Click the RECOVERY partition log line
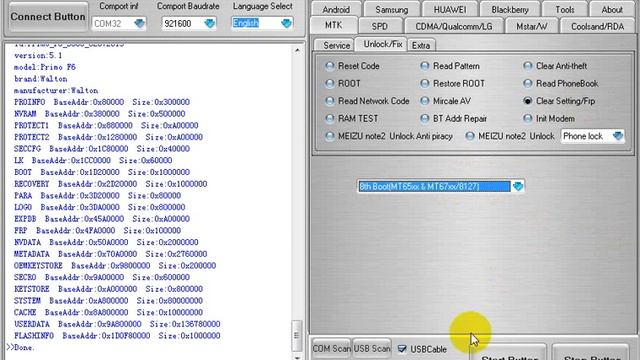 (110, 184)
